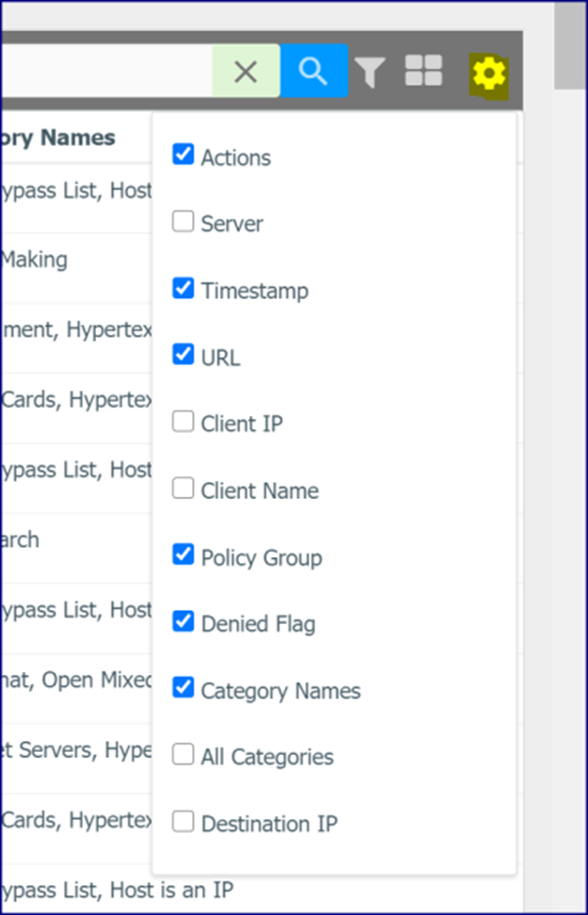The width and height of the screenshot is (588, 915).
Task: Enable the Destination IP column
Action: [x=183, y=821]
